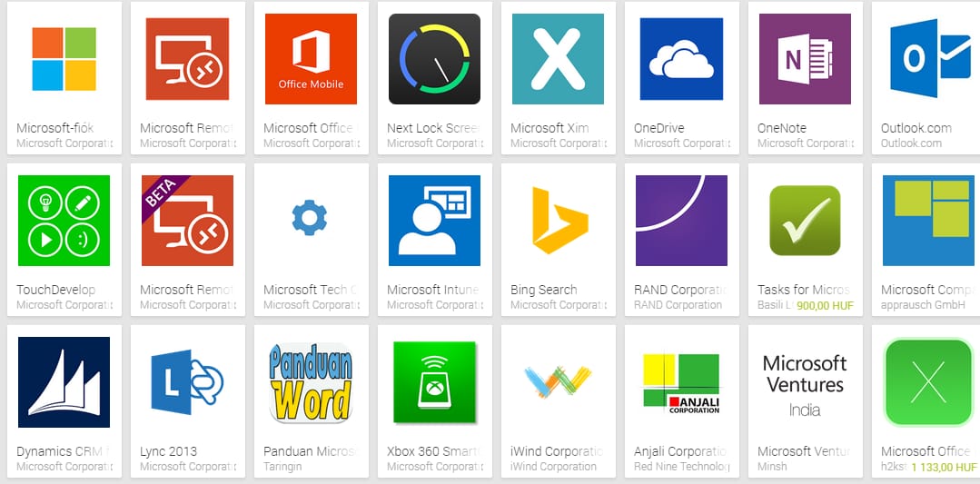
Task: Click the Lync 2013 title
Action: [x=168, y=451]
